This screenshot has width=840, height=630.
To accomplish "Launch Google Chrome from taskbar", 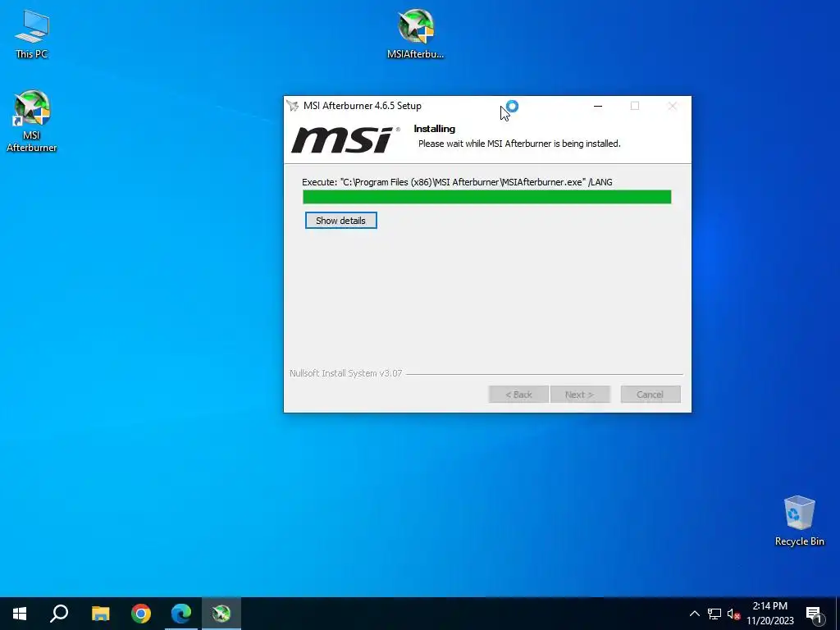I will [141, 614].
